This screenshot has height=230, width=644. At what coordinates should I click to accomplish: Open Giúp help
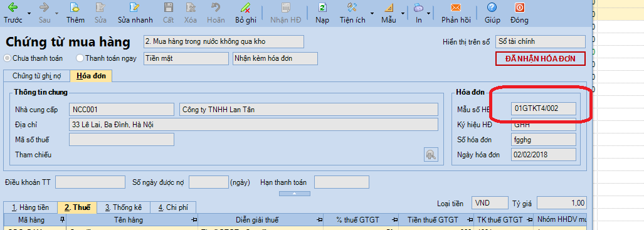click(x=492, y=13)
